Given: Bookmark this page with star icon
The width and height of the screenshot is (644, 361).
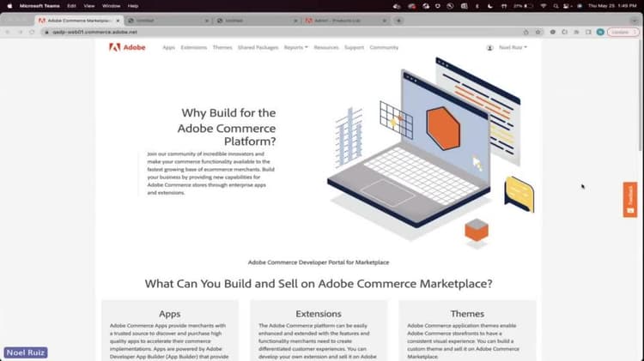Looking at the screenshot, I should click(538, 32).
